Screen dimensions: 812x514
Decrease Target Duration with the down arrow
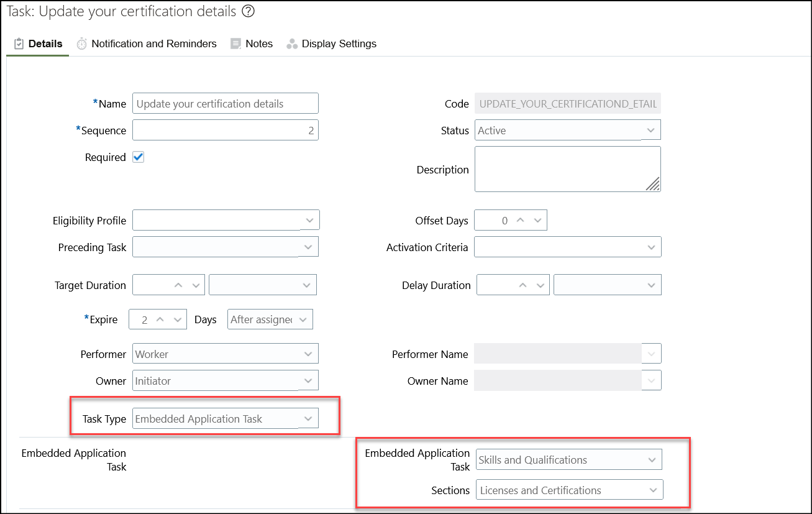pos(196,285)
